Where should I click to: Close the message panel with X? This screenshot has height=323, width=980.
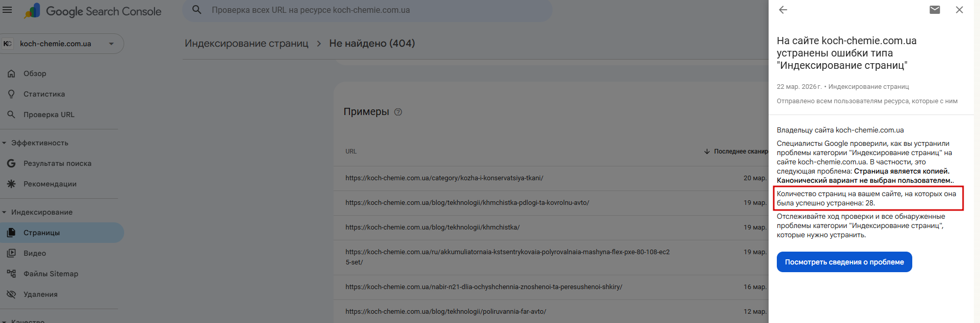959,10
